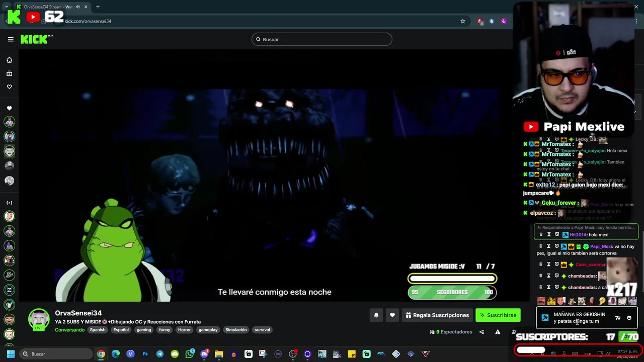Open Telegram from the taskbar
The width and height of the screenshot is (644, 362).
pos(160,354)
